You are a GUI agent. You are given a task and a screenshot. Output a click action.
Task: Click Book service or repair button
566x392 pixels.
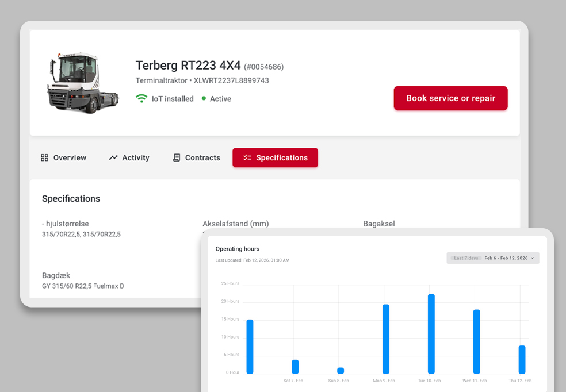pyautogui.click(x=450, y=98)
